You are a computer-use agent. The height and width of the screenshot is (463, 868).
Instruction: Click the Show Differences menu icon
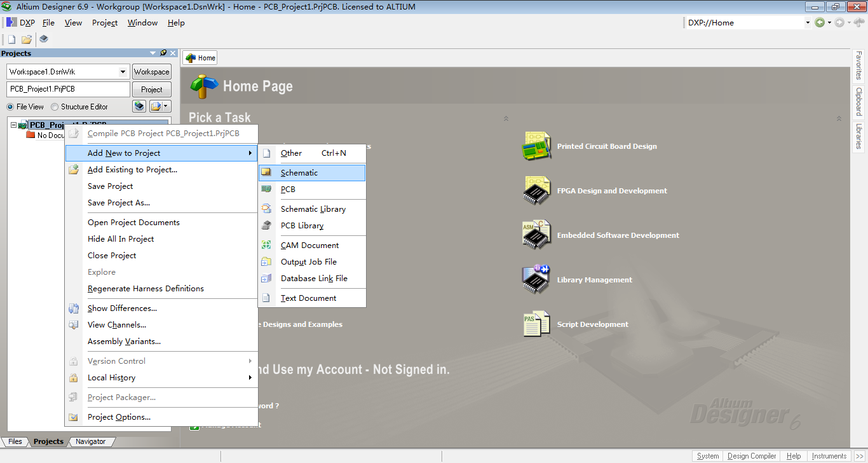(74, 308)
